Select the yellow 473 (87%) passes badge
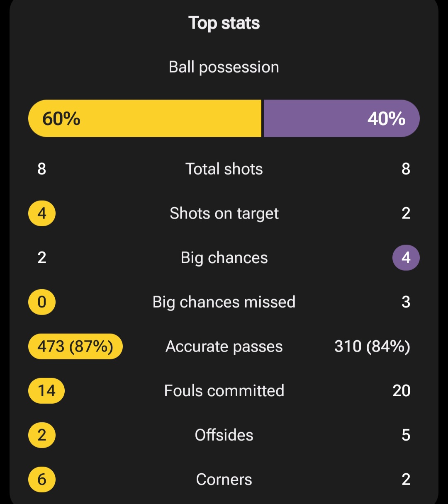 click(x=75, y=346)
